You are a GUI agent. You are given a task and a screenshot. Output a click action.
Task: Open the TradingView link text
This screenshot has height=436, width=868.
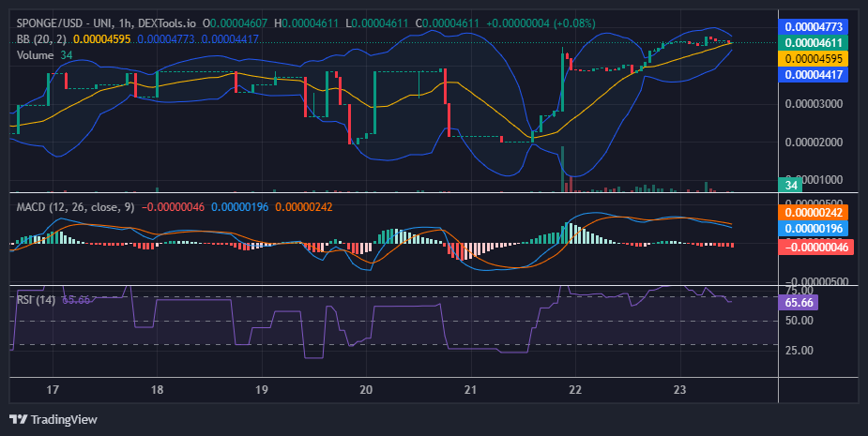pyautogui.click(x=64, y=419)
